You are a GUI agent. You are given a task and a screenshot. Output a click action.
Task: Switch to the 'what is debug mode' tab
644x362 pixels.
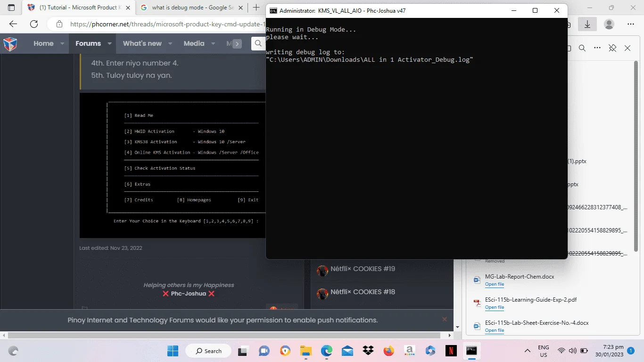192,8
